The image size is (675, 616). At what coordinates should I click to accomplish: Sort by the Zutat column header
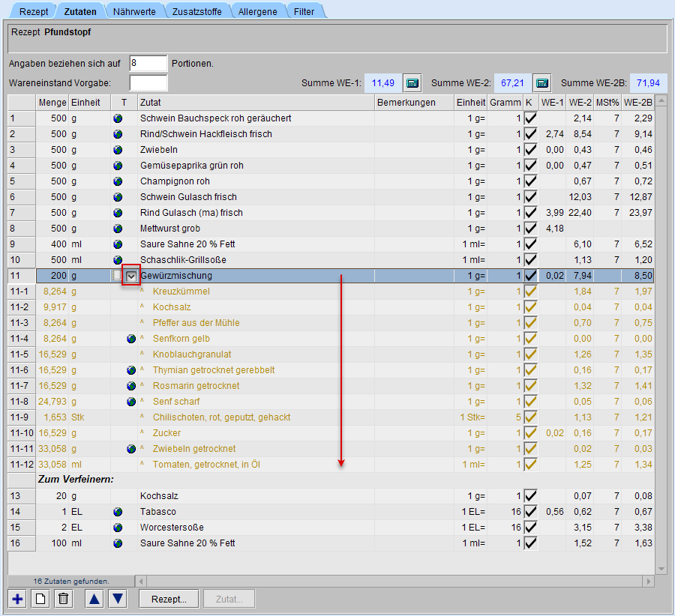255,103
